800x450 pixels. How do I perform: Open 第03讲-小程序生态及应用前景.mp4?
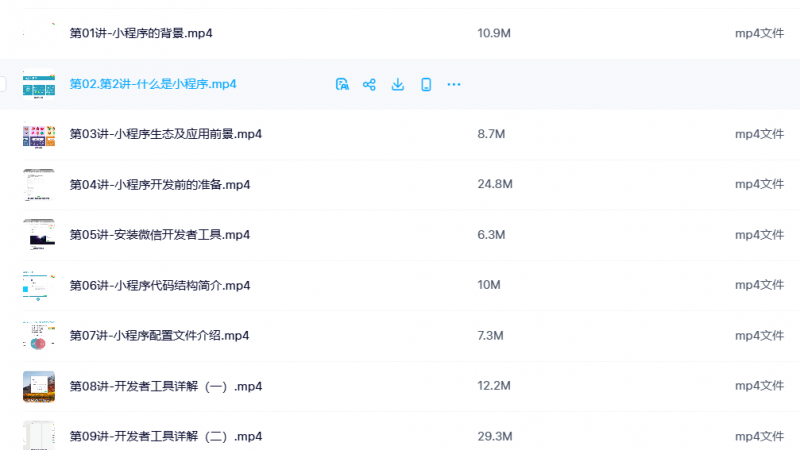point(166,134)
